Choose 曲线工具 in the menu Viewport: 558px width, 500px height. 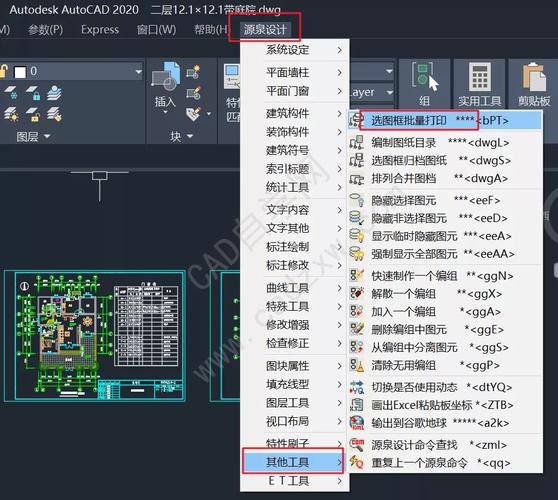[288, 288]
